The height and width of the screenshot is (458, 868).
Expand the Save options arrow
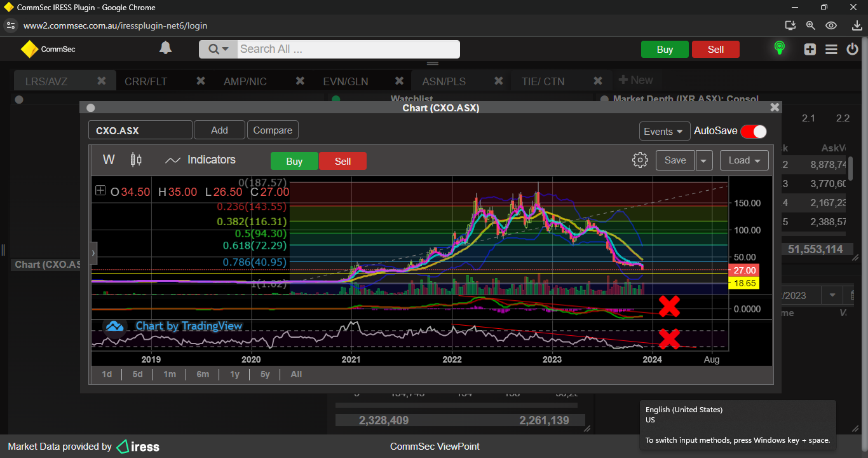(x=703, y=160)
